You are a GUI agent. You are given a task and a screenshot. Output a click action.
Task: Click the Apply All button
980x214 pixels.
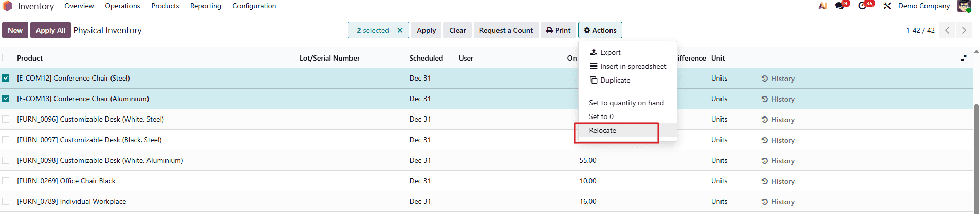click(x=50, y=30)
